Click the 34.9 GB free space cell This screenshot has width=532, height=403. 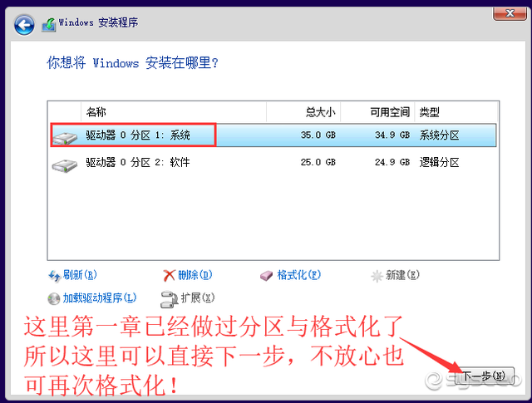[392, 135]
